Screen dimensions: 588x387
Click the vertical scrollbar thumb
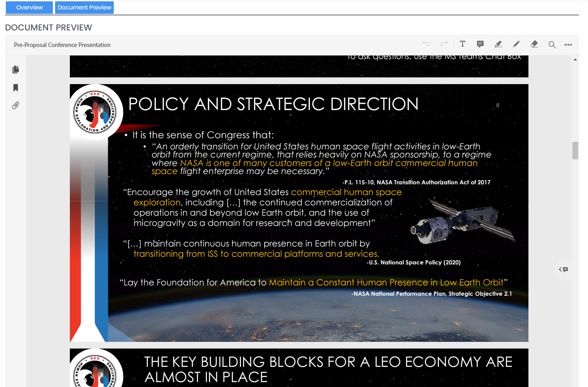(575, 150)
